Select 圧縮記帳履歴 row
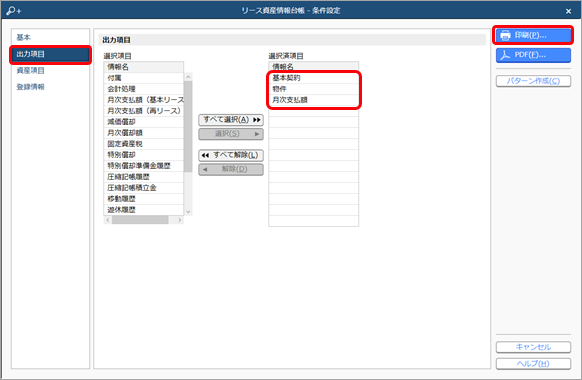This screenshot has height=380, width=582. point(144,177)
